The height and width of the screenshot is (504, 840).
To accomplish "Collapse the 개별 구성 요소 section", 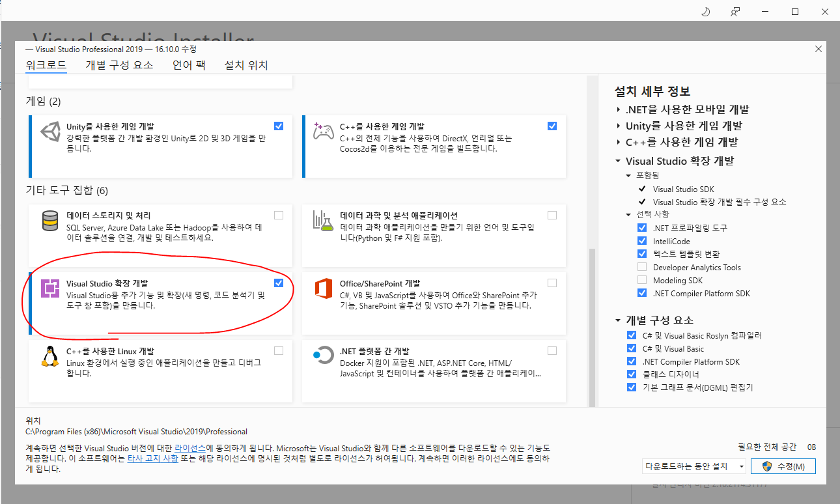I will tap(618, 320).
